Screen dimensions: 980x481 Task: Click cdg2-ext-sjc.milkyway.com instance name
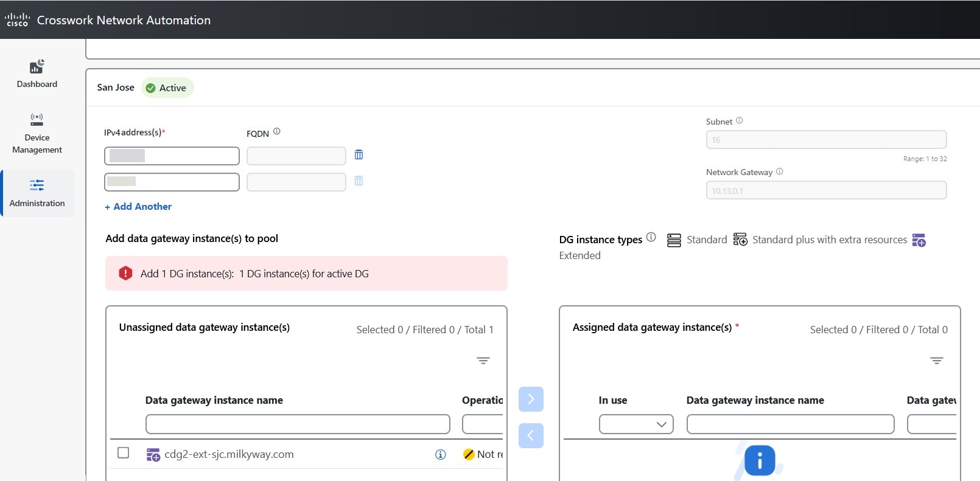coord(229,454)
